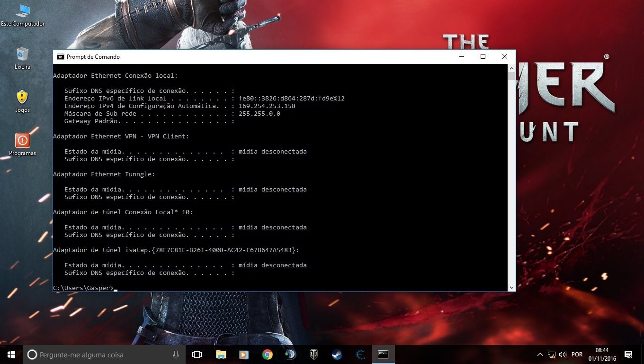Open the Este Computador desktop icon
The image size is (644, 364).
[x=22, y=15]
